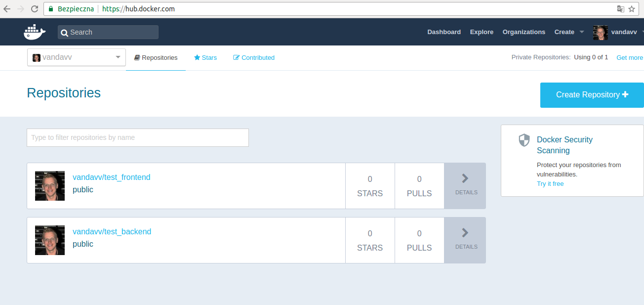Viewport: 644px width, 305px height.
Task: Switch to the Contributed tab
Action: tap(254, 58)
